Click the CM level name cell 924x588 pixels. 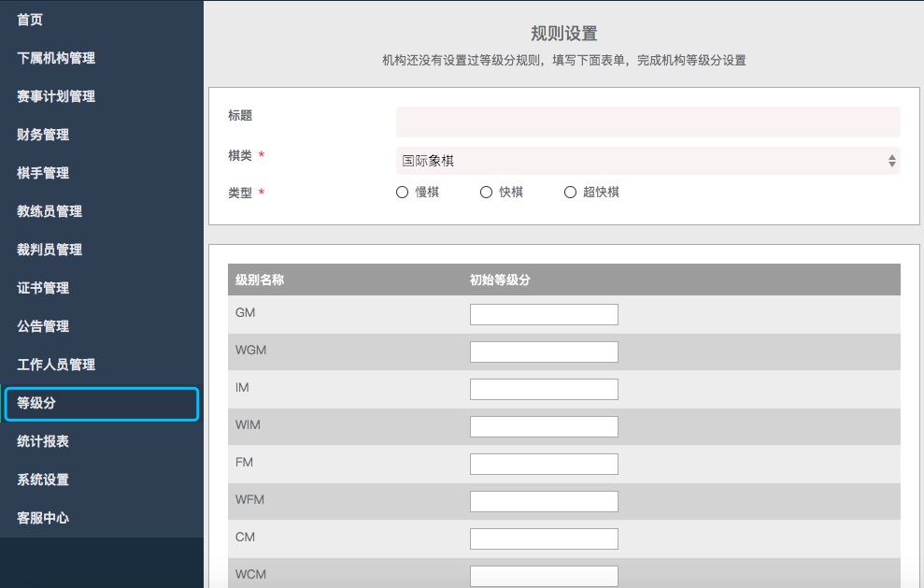(245, 537)
